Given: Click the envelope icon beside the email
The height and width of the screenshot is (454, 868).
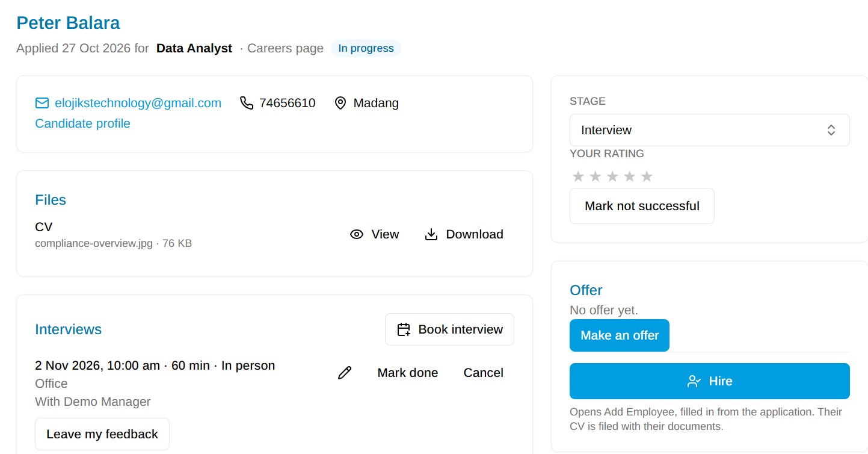Looking at the screenshot, I should (x=42, y=103).
